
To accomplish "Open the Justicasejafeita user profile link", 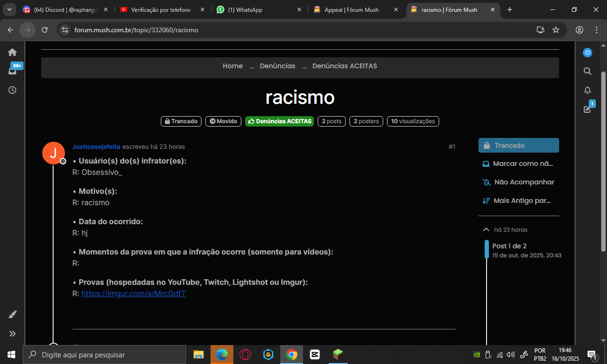I will point(96,147).
